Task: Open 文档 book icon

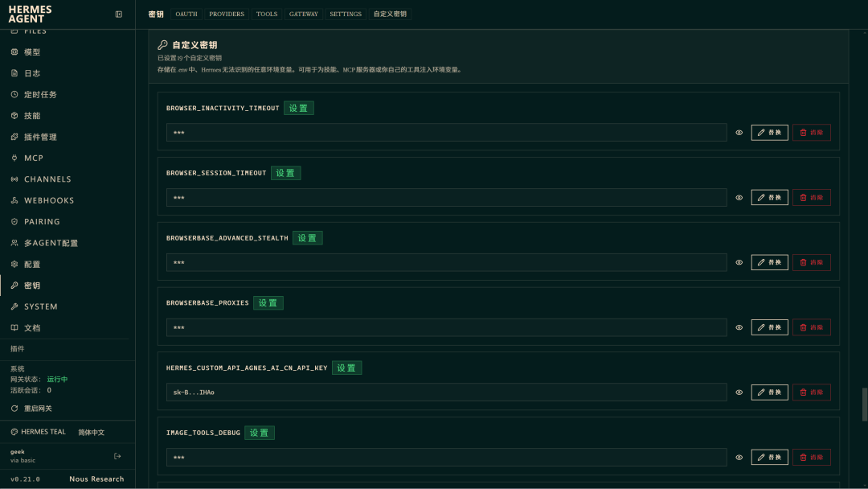Action: pyautogui.click(x=14, y=328)
